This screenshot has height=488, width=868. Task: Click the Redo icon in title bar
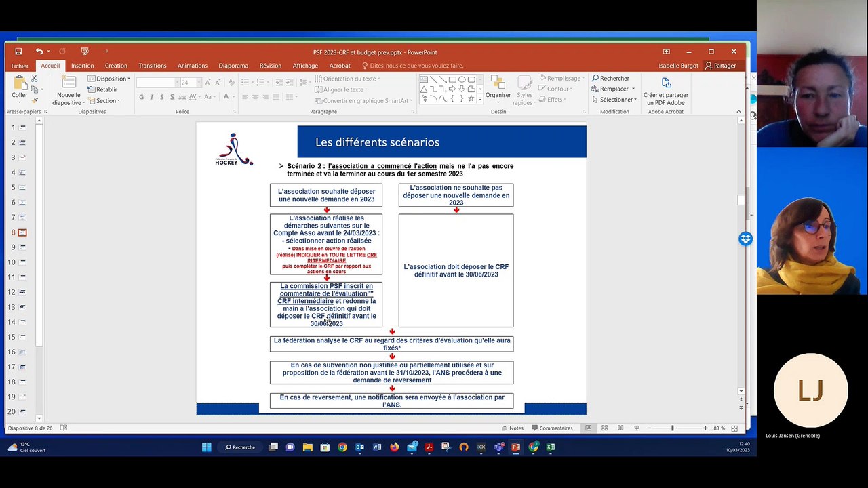pos(62,52)
